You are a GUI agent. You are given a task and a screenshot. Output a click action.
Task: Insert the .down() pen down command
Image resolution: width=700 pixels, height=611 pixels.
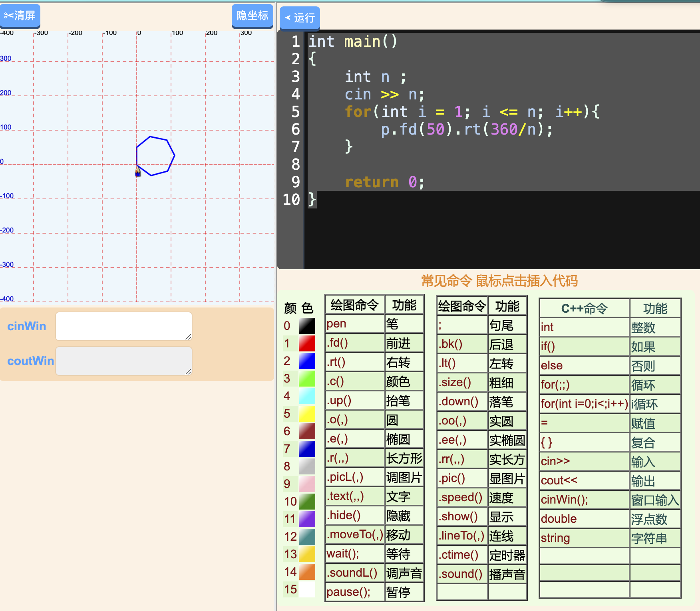(462, 402)
